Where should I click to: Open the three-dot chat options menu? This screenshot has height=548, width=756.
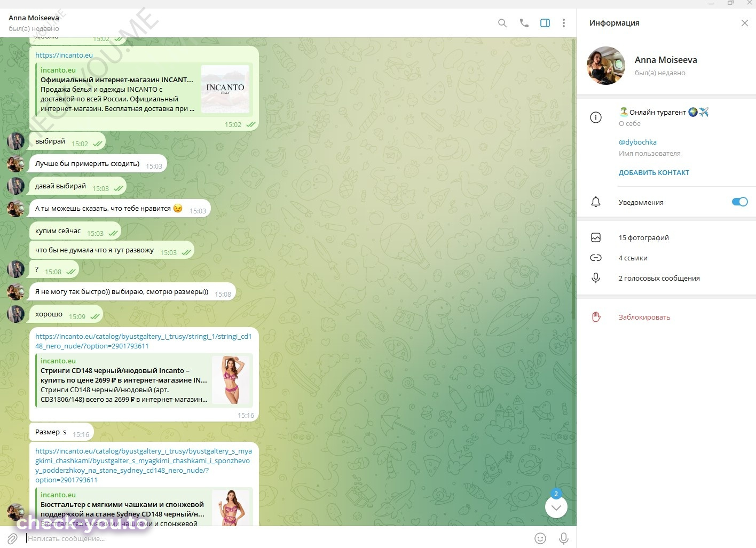coord(564,23)
